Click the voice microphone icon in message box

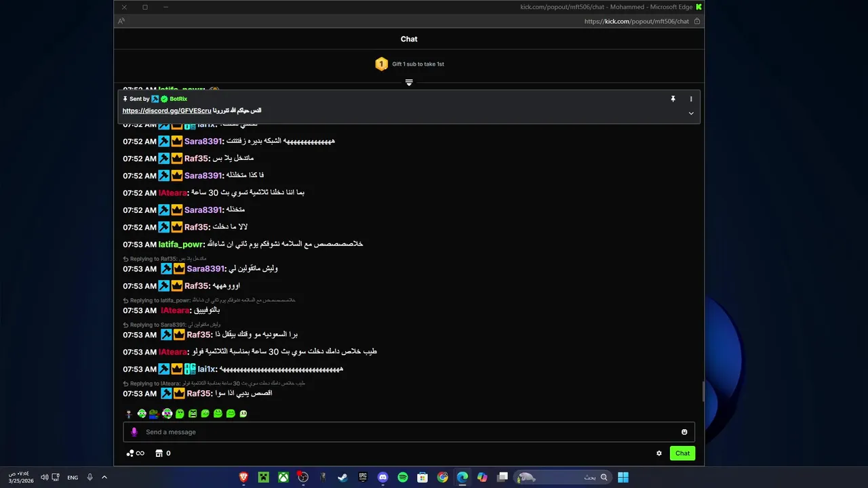(x=134, y=432)
